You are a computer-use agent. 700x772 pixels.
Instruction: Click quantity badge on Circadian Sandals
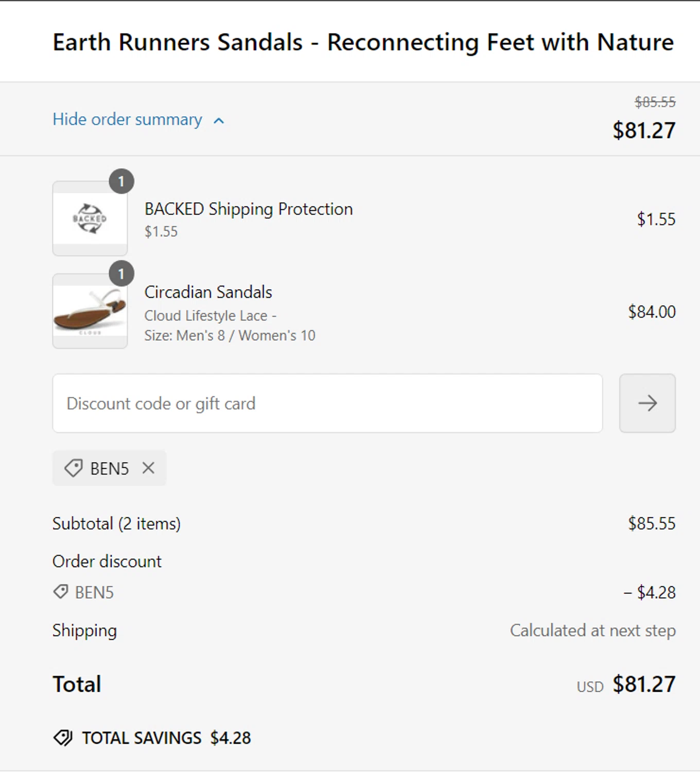pyautogui.click(x=121, y=274)
